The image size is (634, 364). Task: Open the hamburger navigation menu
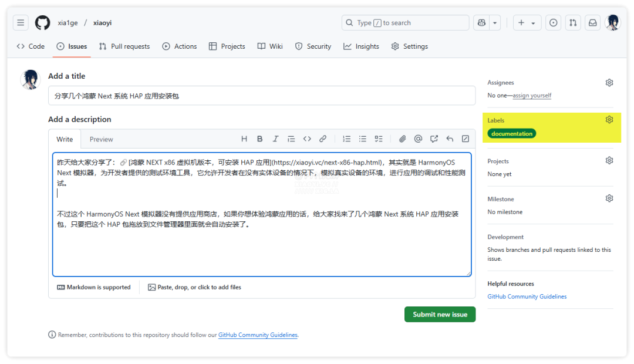coord(21,23)
